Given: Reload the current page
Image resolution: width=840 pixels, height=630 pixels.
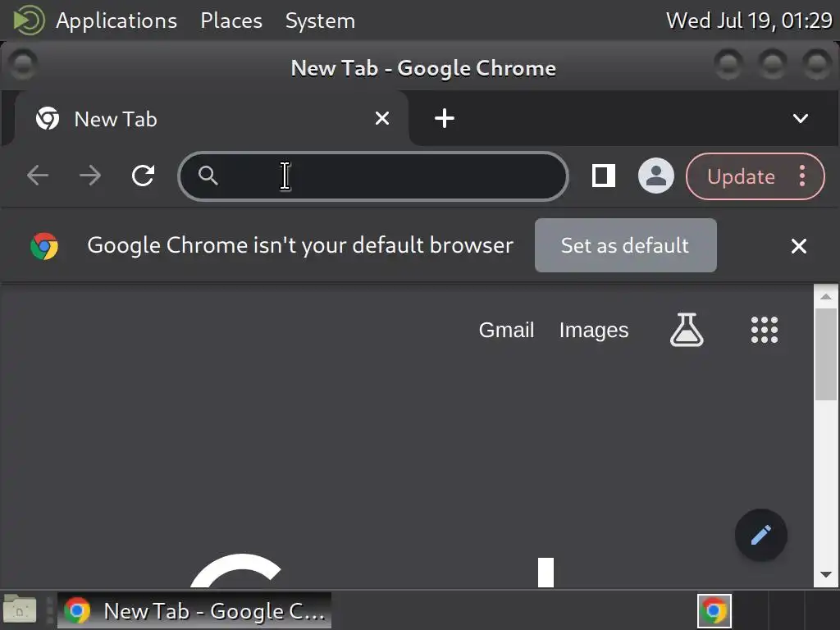Looking at the screenshot, I should coord(143,176).
